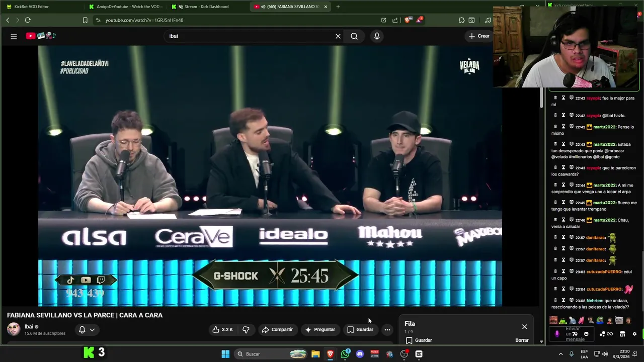The width and height of the screenshot is (644, 362).
Task: Open File Explorer from the taskbar
Action: 315,354
